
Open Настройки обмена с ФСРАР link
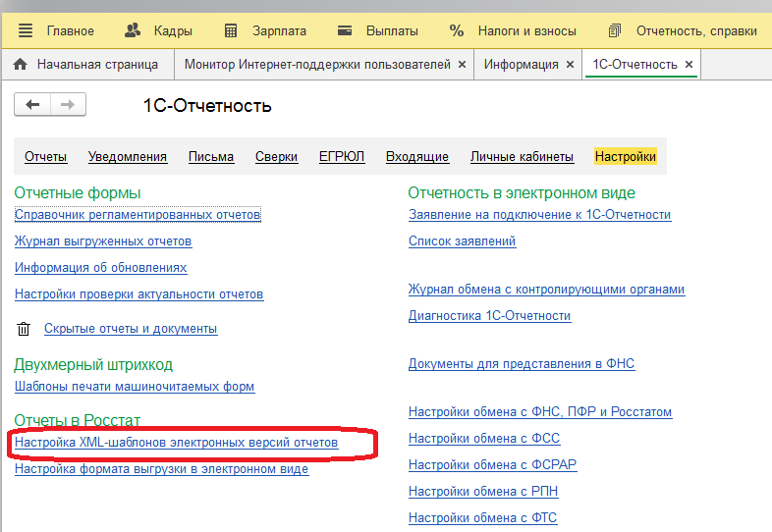point(492,465)
